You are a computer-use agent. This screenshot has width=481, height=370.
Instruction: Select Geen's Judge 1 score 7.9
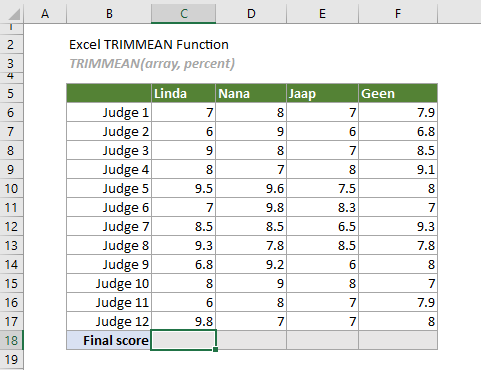coord(398,112)
